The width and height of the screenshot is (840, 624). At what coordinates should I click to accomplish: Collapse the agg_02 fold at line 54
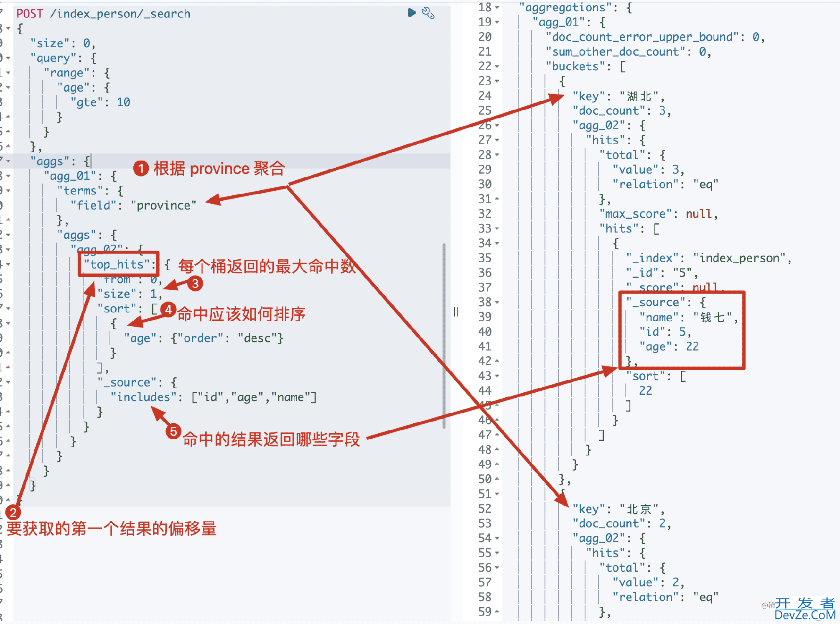[x=497, y=538]
